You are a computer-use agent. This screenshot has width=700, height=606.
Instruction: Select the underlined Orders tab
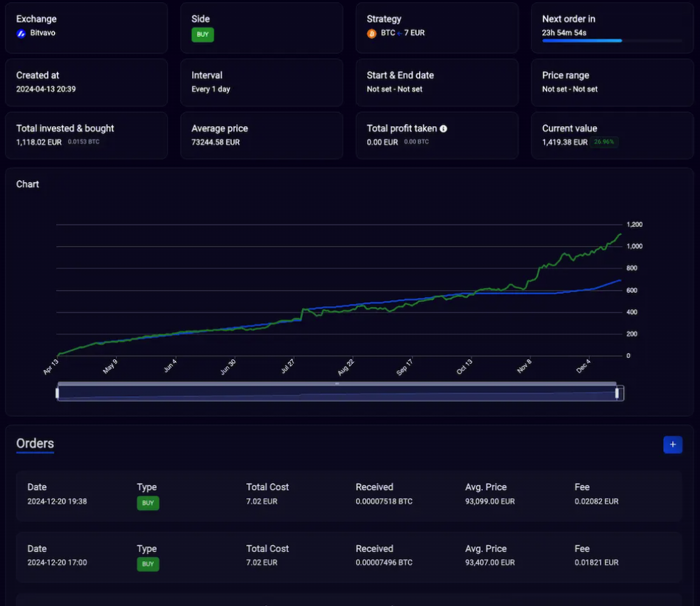(34, 443)
